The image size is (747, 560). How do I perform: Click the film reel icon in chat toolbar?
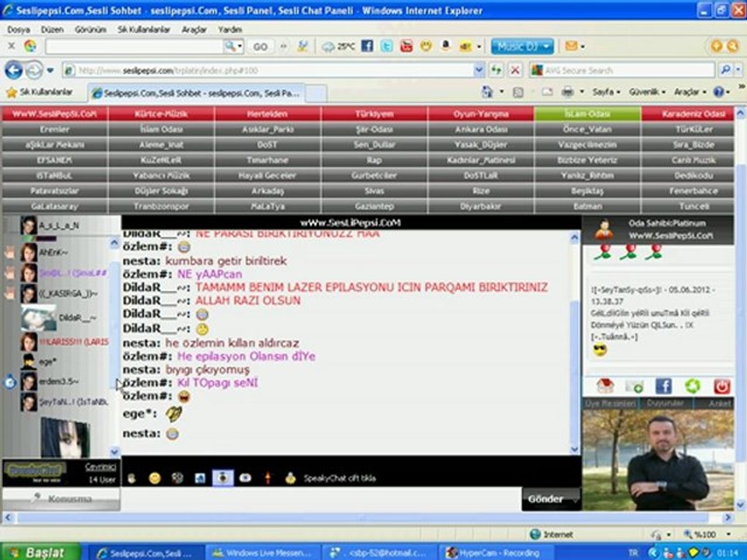pos(177,478)
